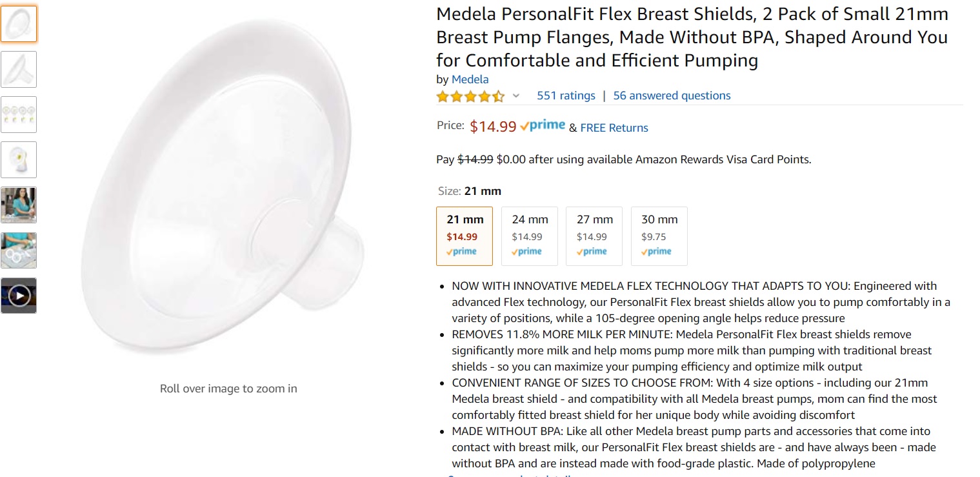Select the thumbnail with the yellow pump connector

(x=19, y=159)
